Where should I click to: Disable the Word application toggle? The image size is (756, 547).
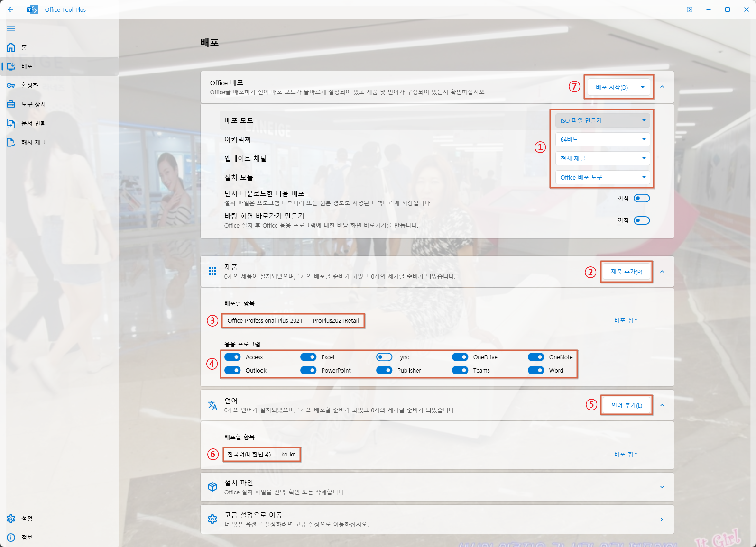tap(536, 370)
